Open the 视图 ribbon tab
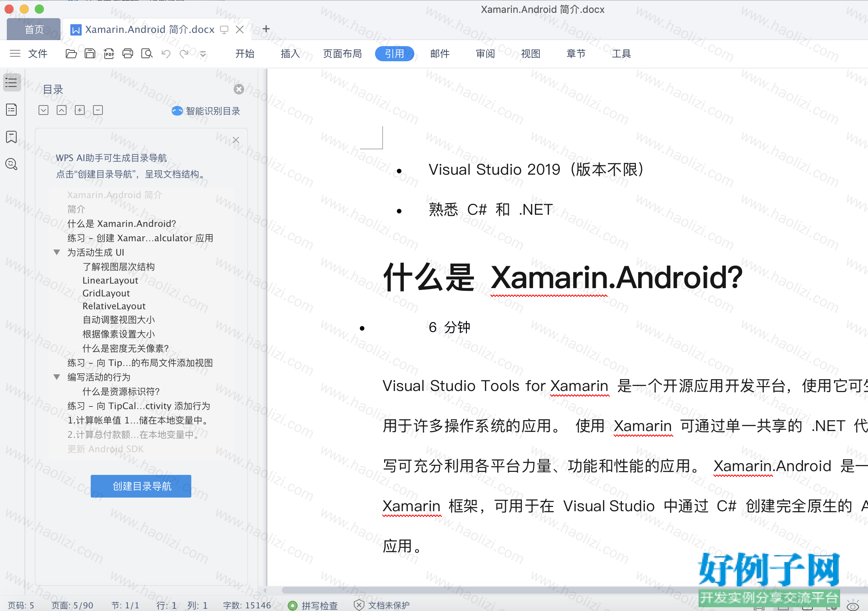This screenshot has width=868, height=611. tap(531, 54)
